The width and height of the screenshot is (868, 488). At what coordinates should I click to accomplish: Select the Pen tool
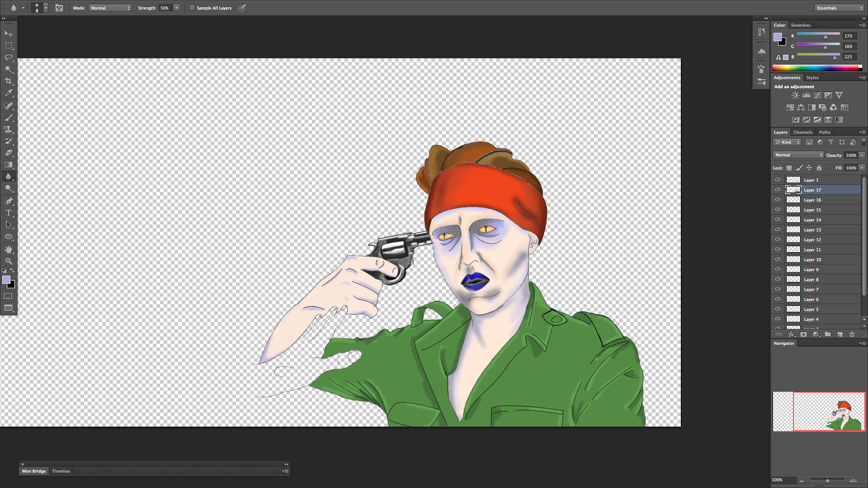coord(9,201)
